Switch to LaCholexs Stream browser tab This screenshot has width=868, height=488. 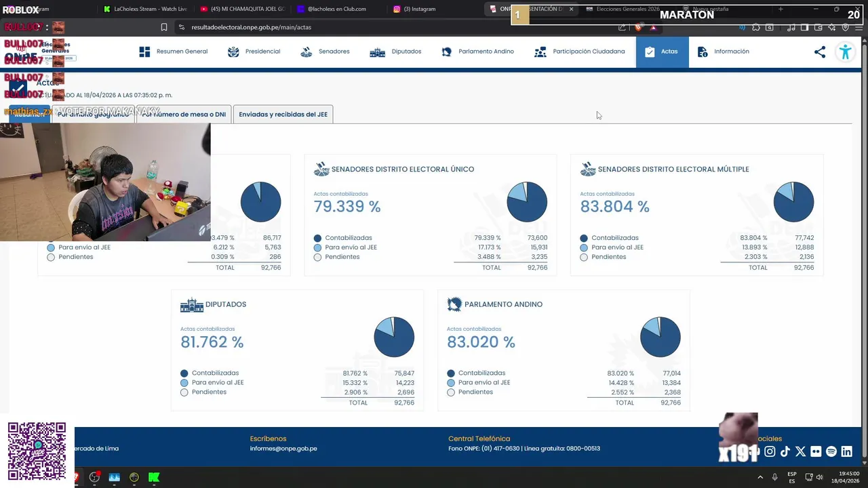click(145, 9)
